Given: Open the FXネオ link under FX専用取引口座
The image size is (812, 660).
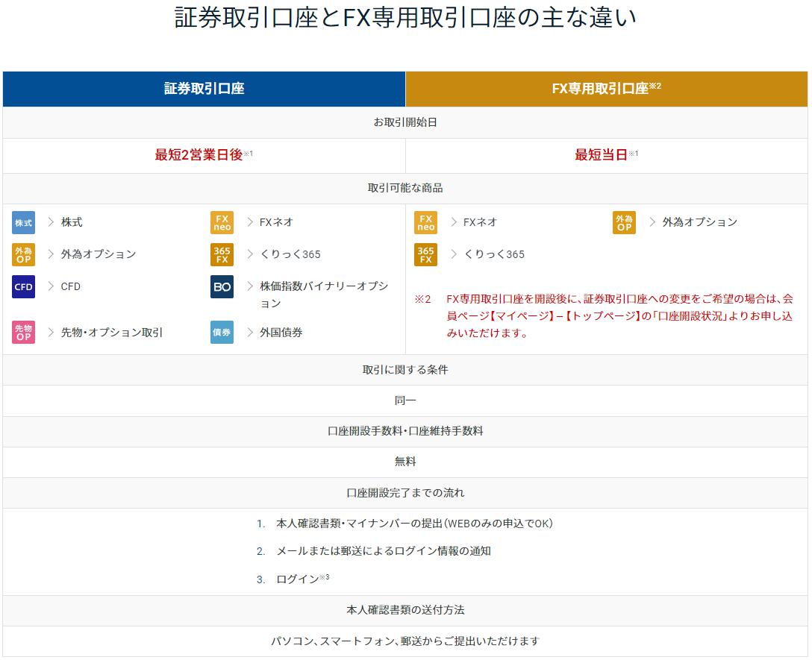Looking at the screenshot, I should pos(480,222).
